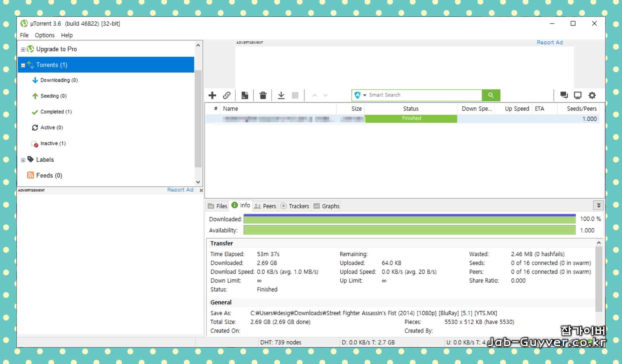The image size is (622, 364).
Task: Click D: 0.0 KB/s T: 2.7 GB status
Action: click(x=368, y=342)
